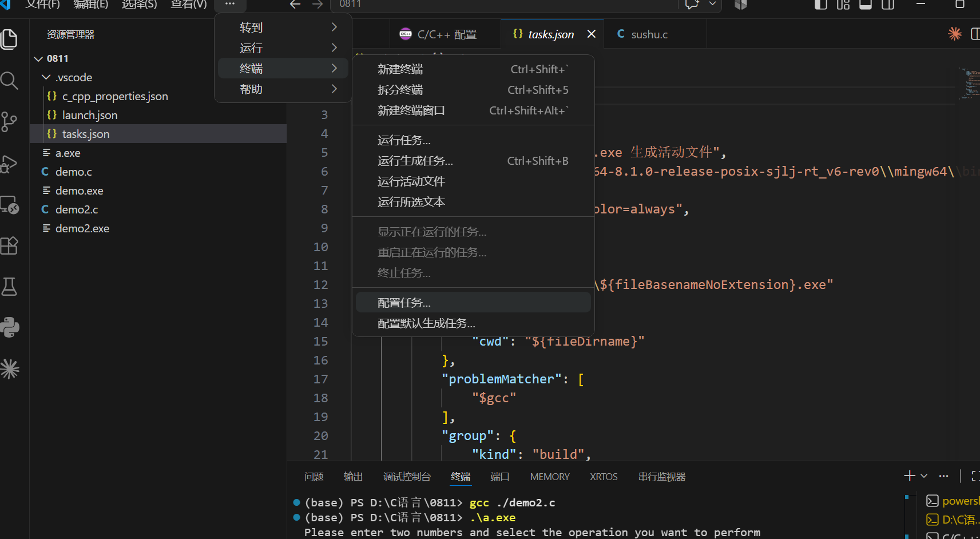Switch to the 终端 panel tab
The width and height of the screenshot is (980, 539).
(x=460, y=477)
